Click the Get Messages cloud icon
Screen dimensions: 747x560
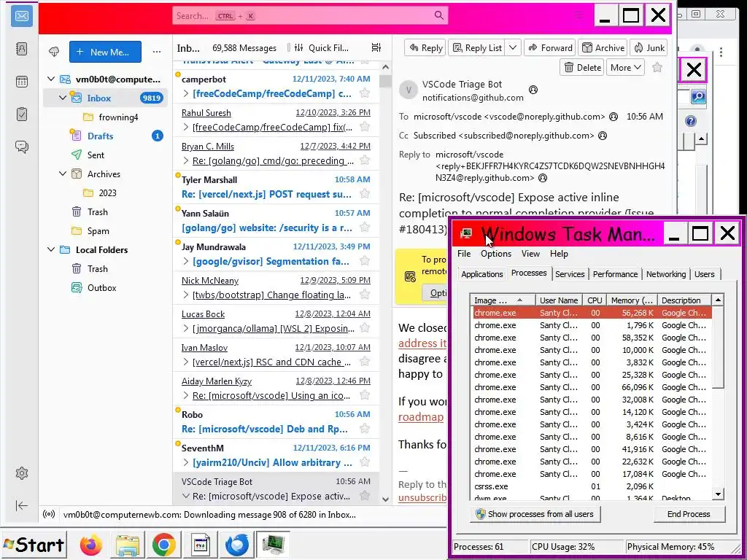coord(54,52)
